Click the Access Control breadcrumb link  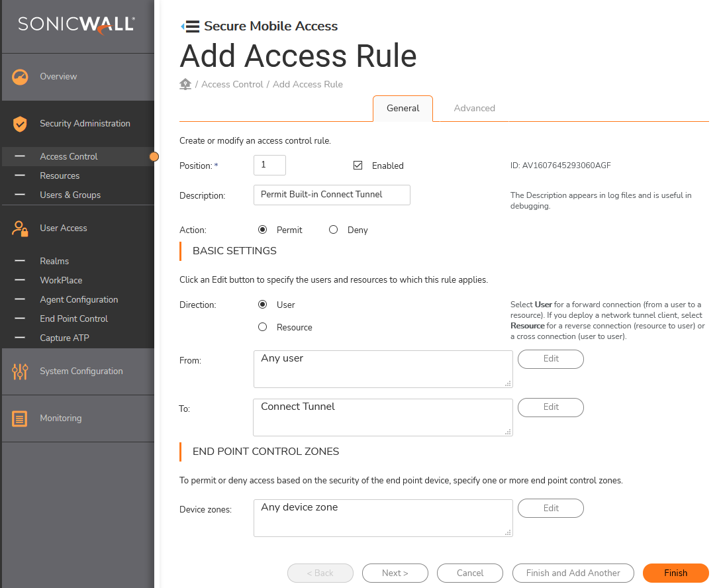[232, 85]
